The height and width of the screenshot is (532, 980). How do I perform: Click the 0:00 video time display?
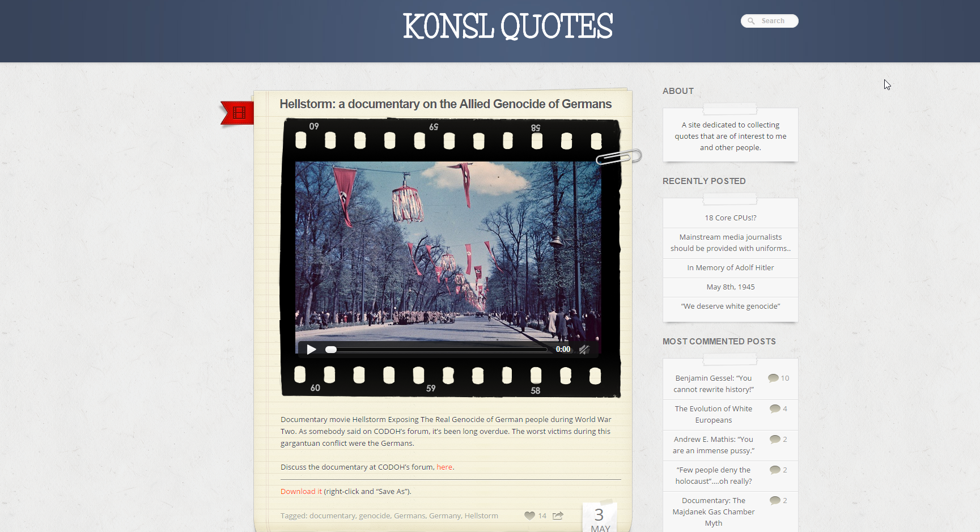[x=563, y=350]
